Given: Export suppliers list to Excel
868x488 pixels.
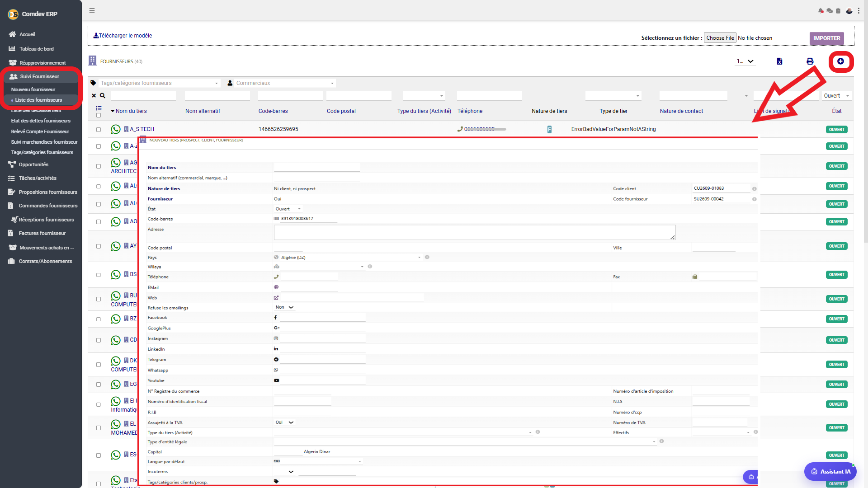Looking at the screenshot, I should coord(779,61).
